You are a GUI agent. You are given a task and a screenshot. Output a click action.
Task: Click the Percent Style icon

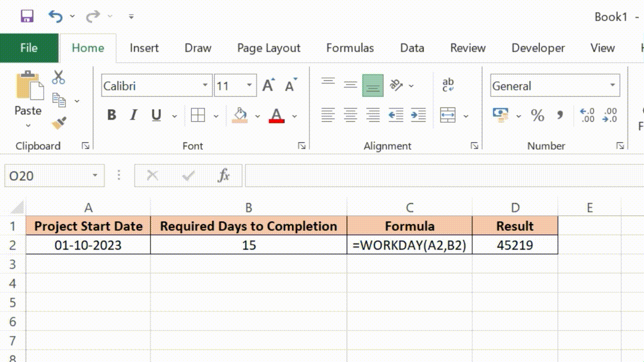[x=537, y=115]
